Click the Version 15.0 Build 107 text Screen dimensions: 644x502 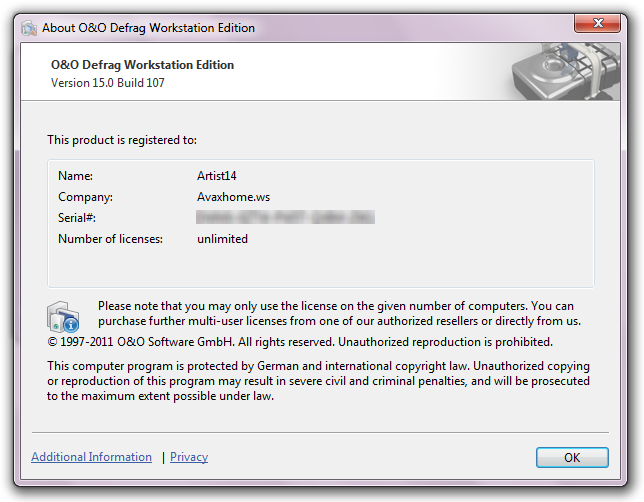pyautogui.click(x=108, y=83)
